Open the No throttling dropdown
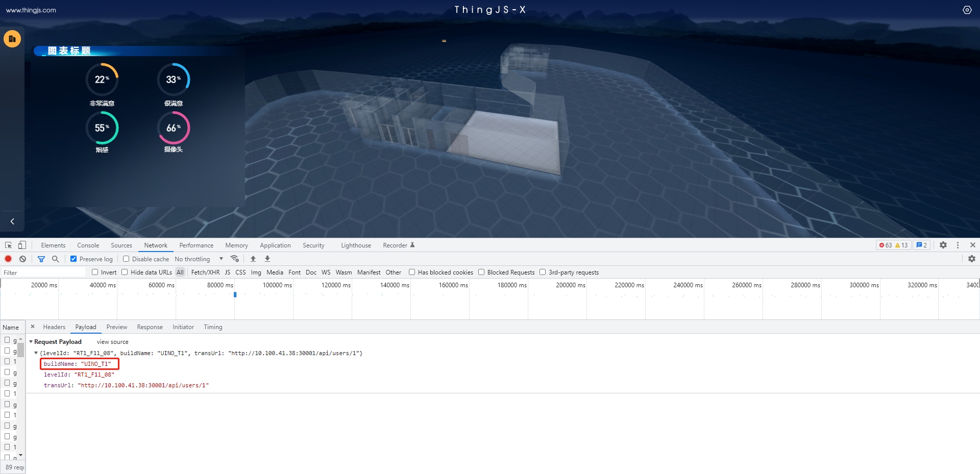This screenshot has width=980, height=474. [199, 259]
